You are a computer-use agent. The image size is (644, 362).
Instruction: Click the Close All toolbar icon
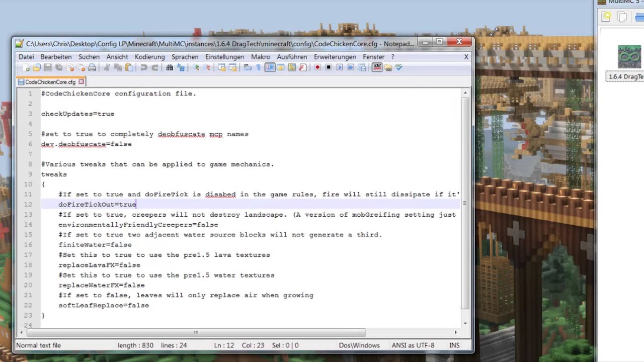[x=81, y=67]
